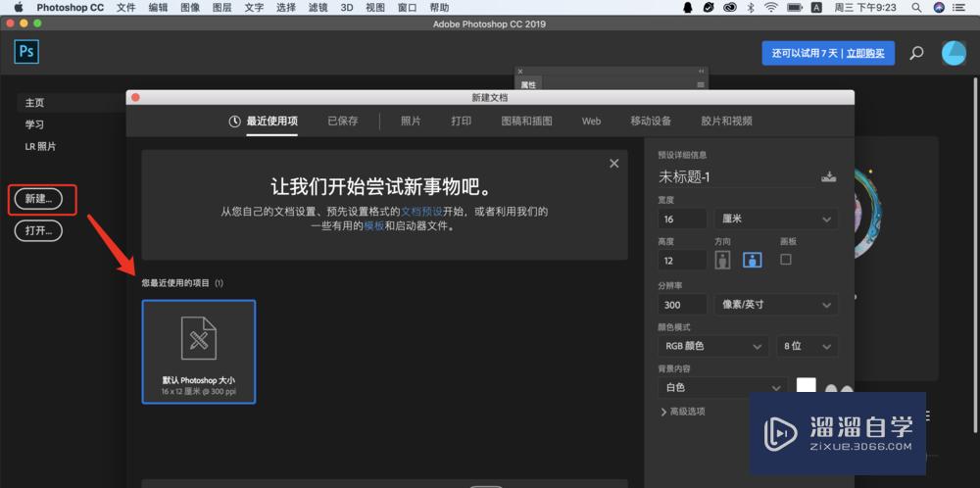Open Bluetooth status in menu bar
The image size is (980, 488).
[751, 8]
